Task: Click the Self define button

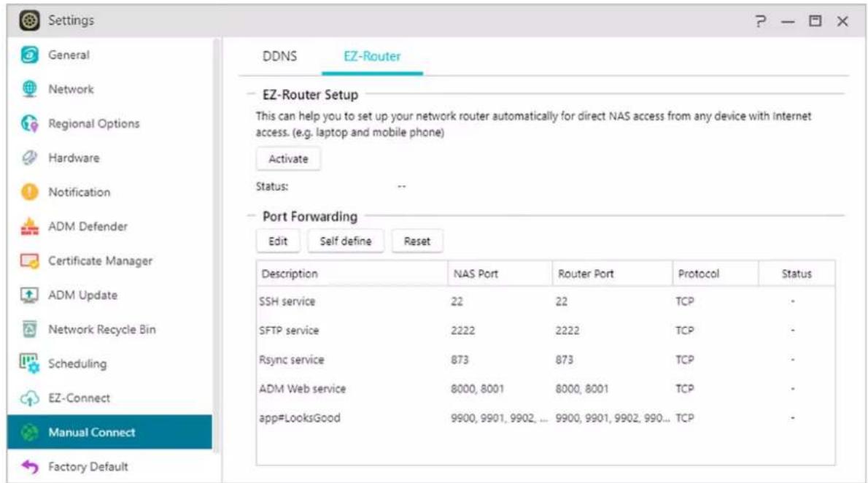Action: coord(346,241)
